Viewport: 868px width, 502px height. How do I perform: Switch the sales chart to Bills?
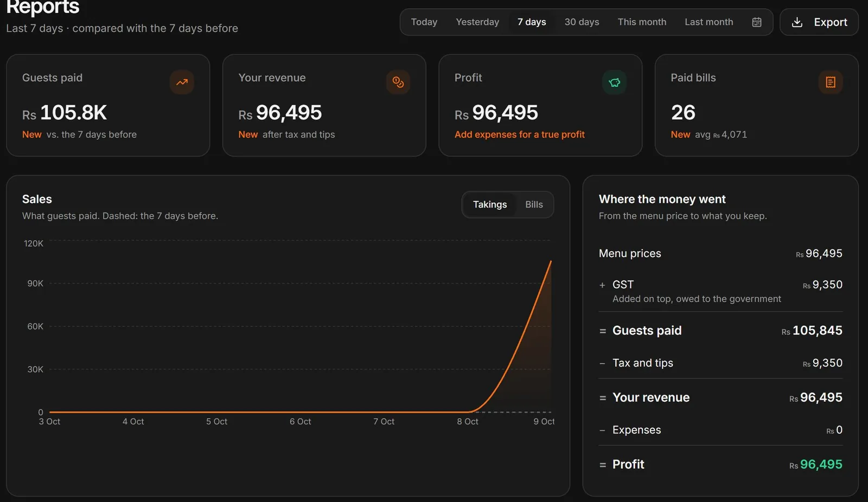tap(534, 204)
